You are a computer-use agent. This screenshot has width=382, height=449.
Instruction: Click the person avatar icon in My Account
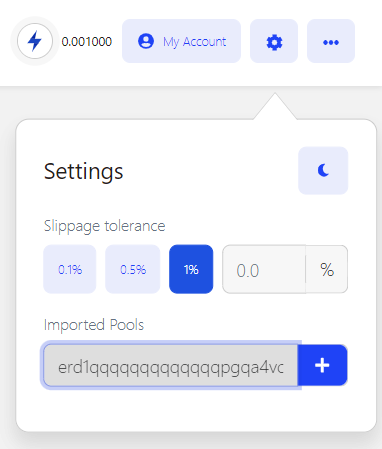[x=146, y=41]
